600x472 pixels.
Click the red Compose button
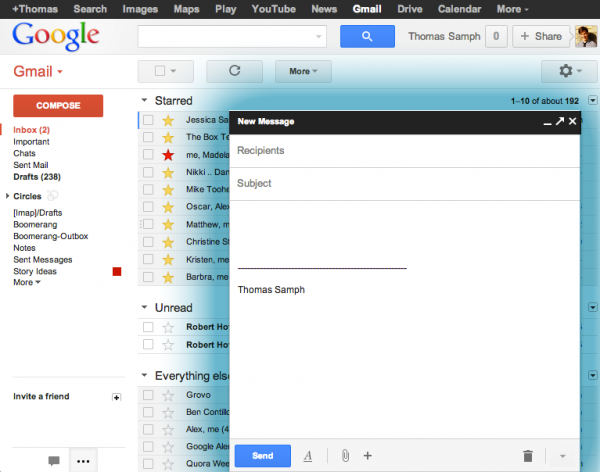click(x=58, y=106)
